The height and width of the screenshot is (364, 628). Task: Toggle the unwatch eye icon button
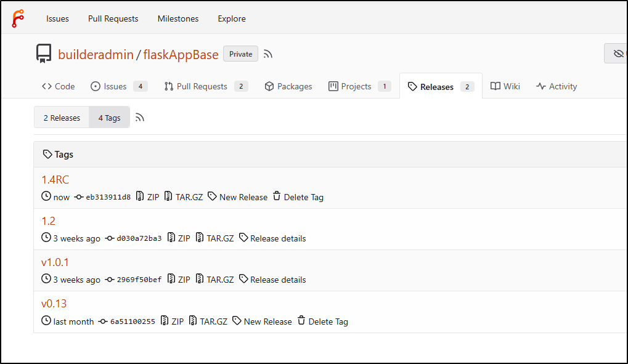[x=617, y=53]
